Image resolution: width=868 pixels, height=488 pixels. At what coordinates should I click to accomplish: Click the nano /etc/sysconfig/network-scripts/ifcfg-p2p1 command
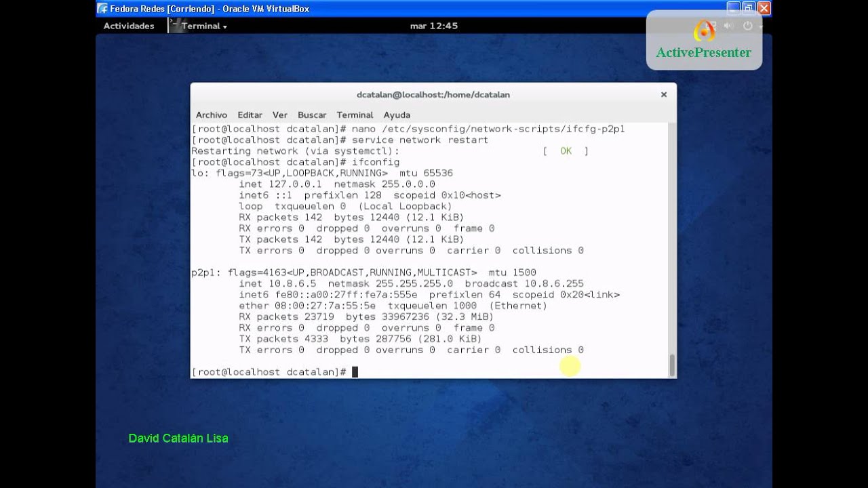click(x=488, y=129)
